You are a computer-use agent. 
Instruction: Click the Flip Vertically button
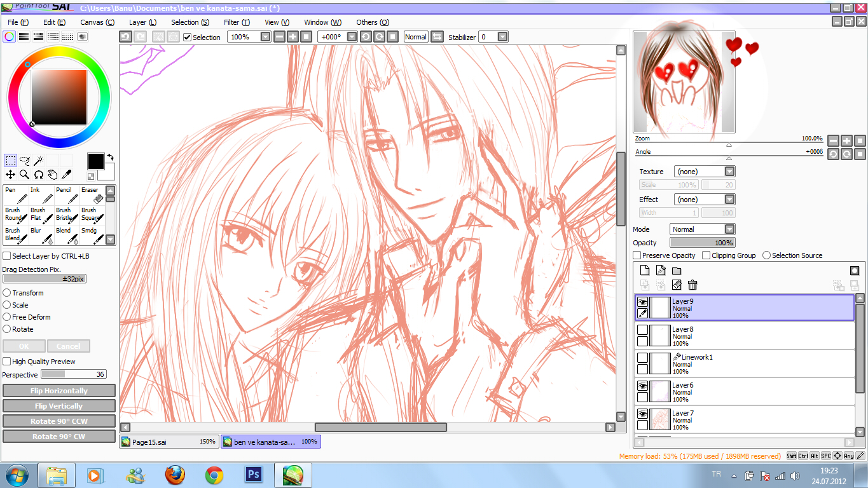tap(59, 406)
